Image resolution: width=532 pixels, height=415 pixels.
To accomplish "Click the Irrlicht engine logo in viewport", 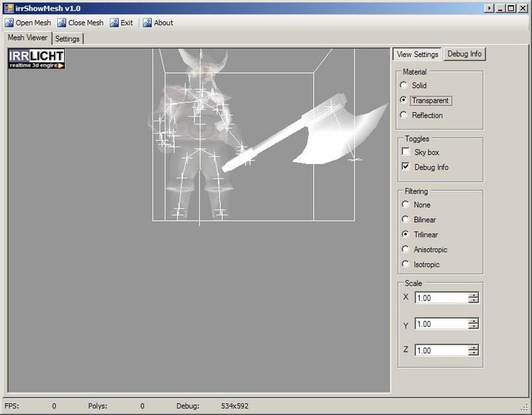I will 37,59.
